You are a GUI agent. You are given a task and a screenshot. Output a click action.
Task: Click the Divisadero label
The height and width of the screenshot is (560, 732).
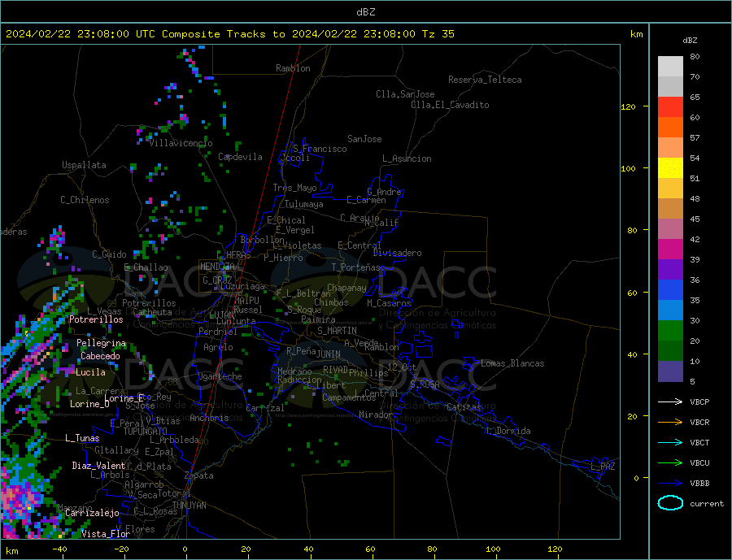397,253
